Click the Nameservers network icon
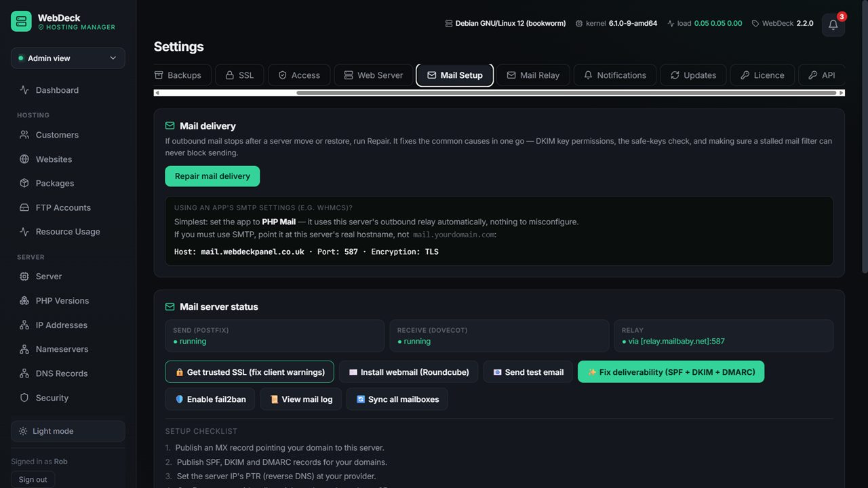Image resolution: width=868 pixels, height=488 pixels. pyautogui.click(x=24, y=349)
